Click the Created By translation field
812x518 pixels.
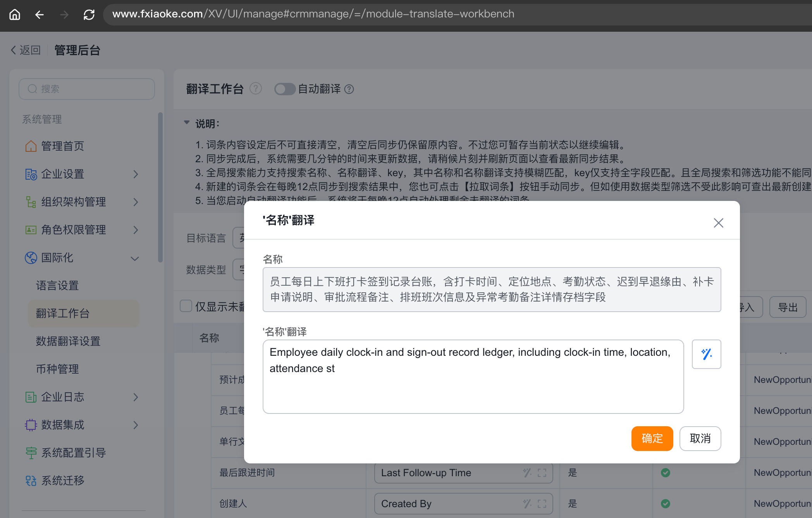point(464,504)
